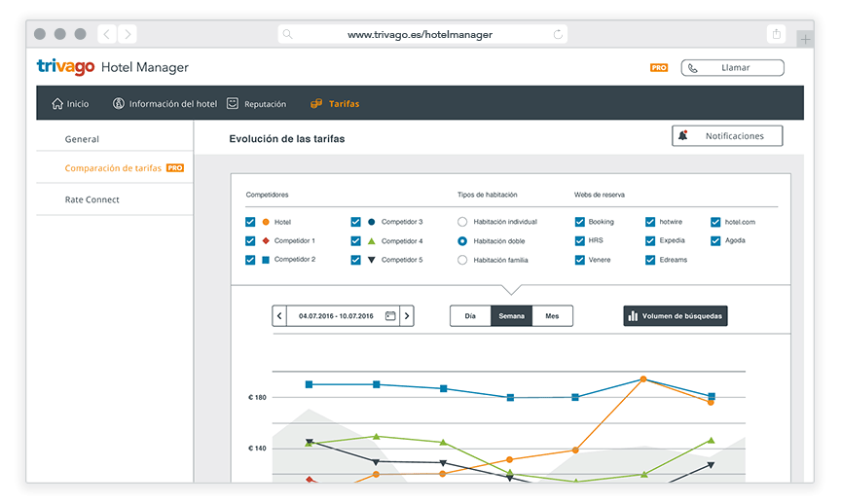Click the bar chart icon in Volumen de búsquedas

tap(633, 316)
